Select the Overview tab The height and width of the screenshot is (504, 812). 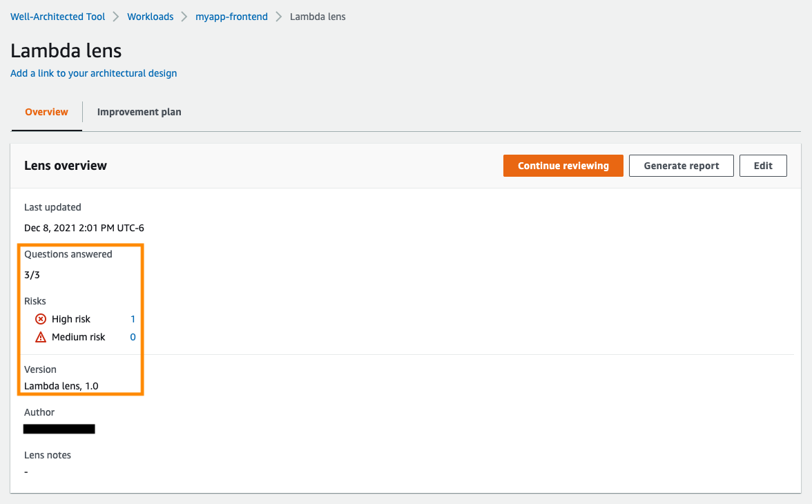coord(47,112)
